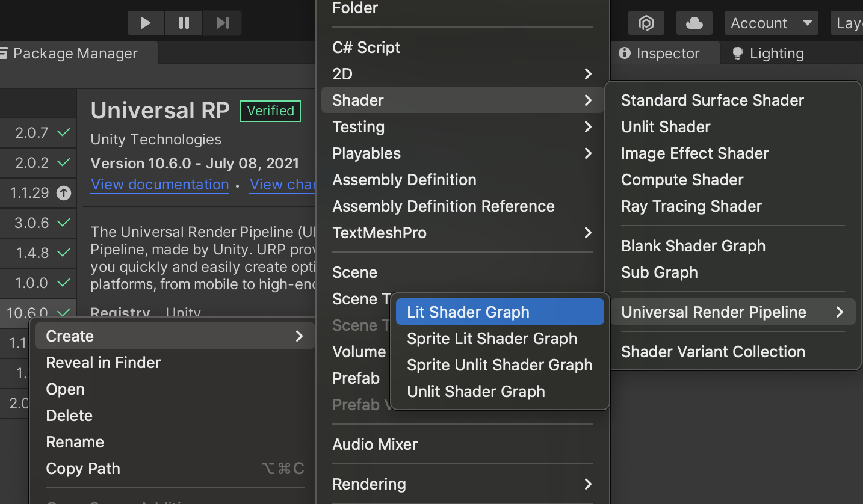Select package version 1.4.8 row
This screenshot has height=504, width=863.
38,253
